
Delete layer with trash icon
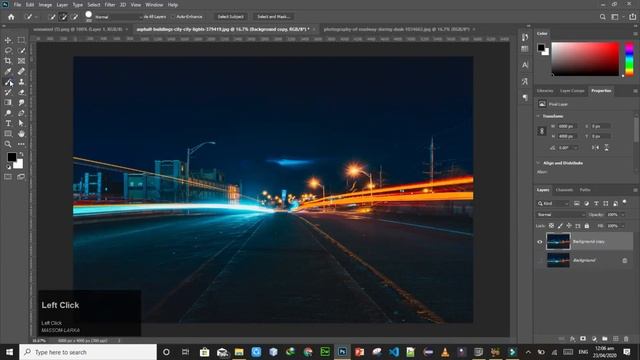[x=626, y=339]
